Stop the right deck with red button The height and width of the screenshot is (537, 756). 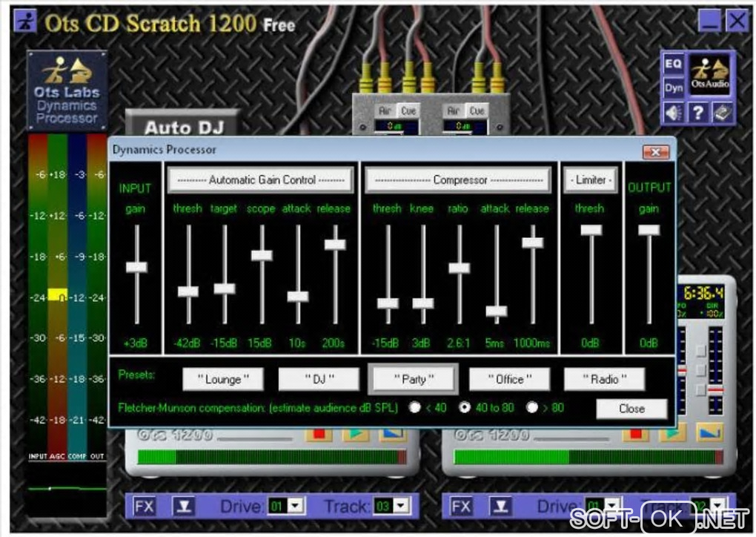[x=635, y=434]
